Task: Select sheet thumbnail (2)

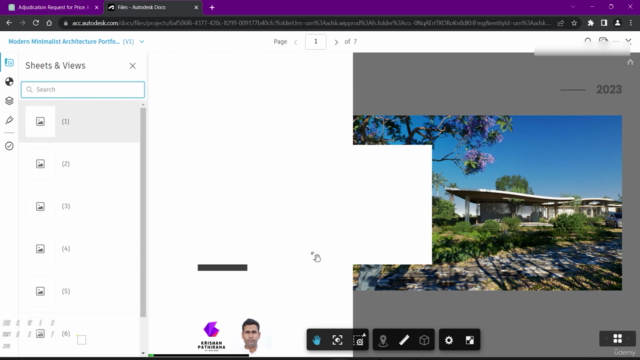Action: pyautogui.click(x=40, y=164)
